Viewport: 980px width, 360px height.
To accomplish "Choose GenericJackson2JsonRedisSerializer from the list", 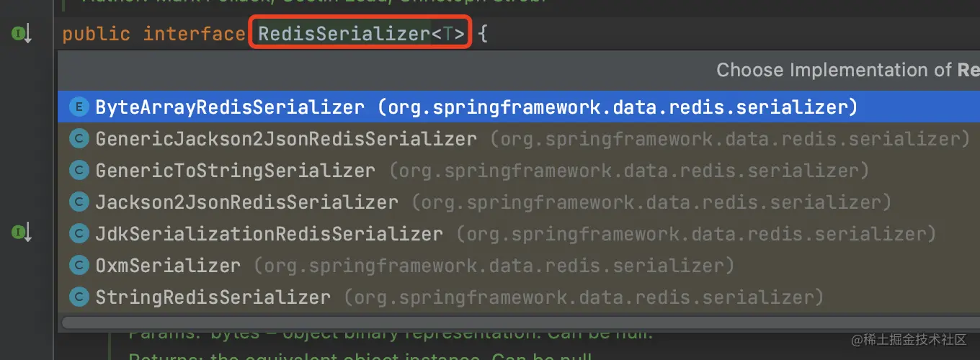I will pyautogui.click(x=519, y=139).
